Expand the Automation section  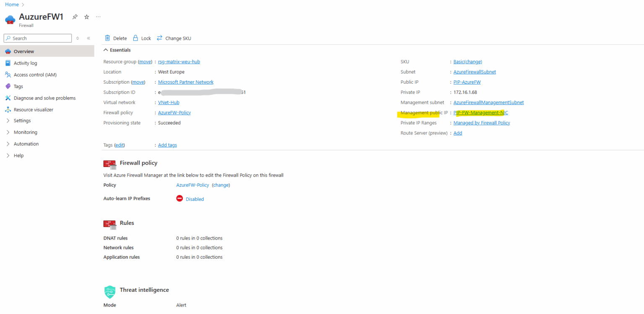coord(27,144)
